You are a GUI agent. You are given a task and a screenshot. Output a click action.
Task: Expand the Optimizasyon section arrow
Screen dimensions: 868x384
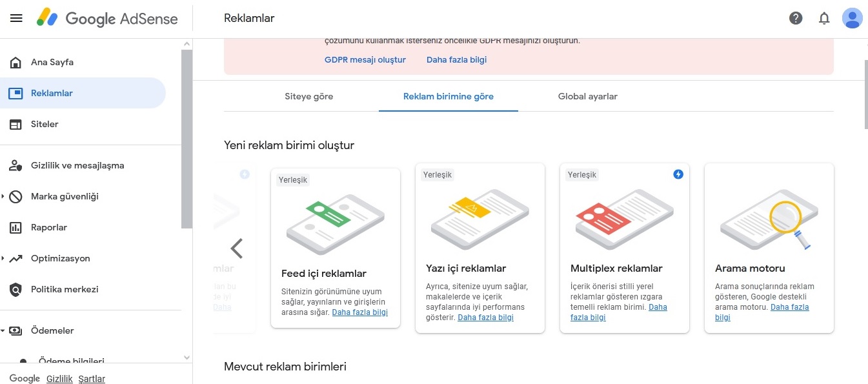tap(3, 258)
